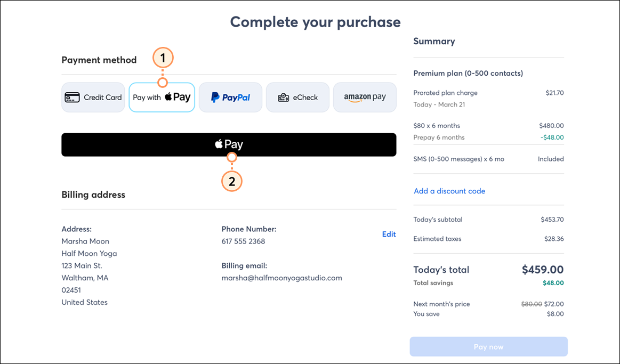The image size is (620, 364).
Task: Select Amazon Pay as payment method
Action: [365, 97]
